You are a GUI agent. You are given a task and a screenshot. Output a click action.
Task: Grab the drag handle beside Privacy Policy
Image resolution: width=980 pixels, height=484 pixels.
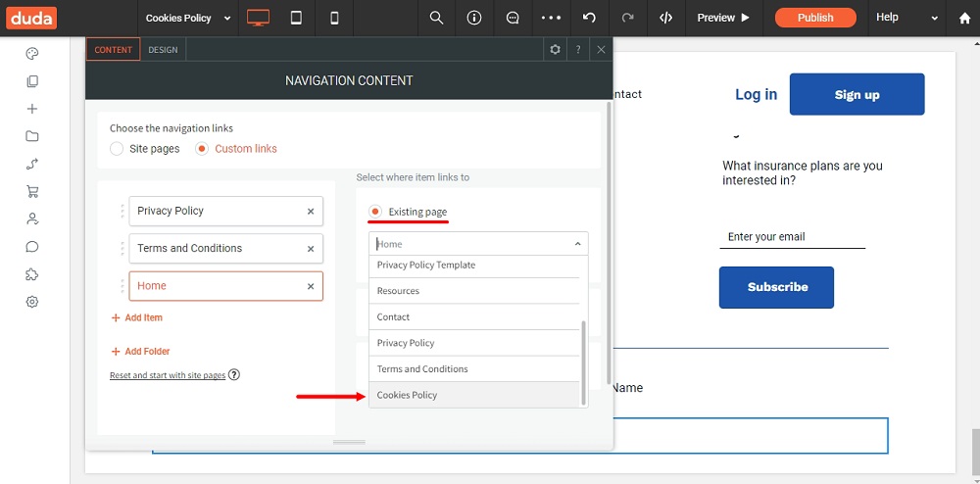point(122,211)
